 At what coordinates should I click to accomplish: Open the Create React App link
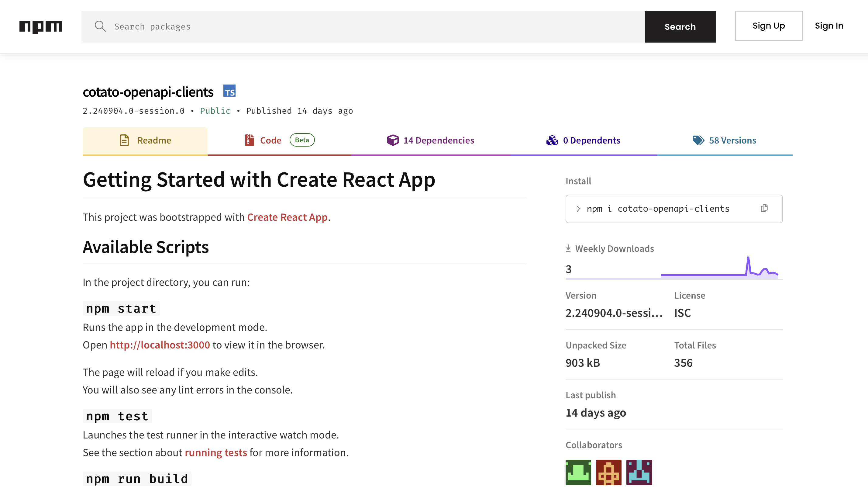(287, 217)
